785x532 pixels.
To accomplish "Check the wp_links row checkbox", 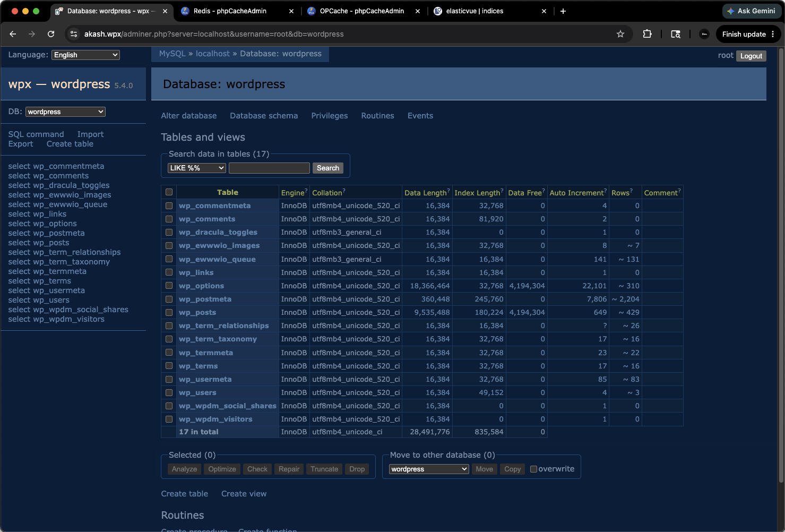I will [x=169, y=272].
